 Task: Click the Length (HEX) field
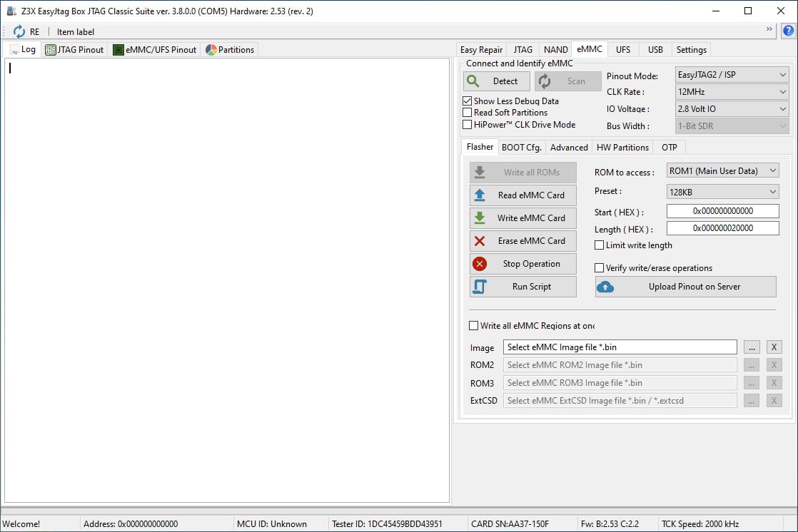(x=722, y=228)
